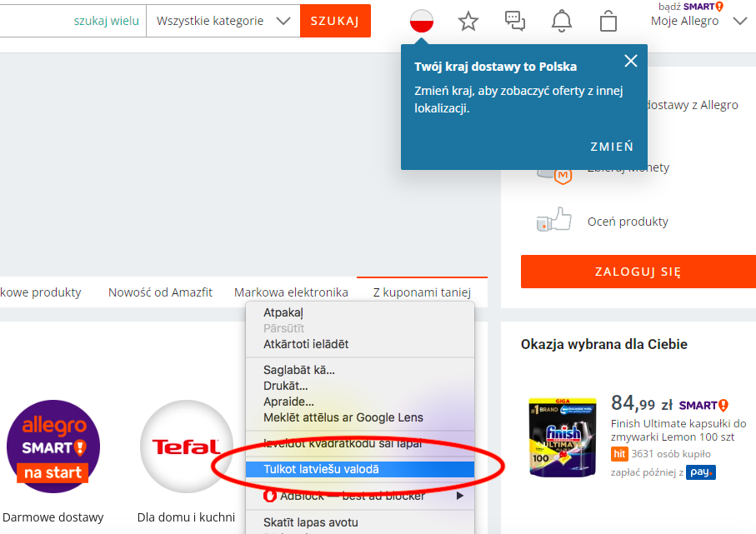Click the 84,99 zł price
The height and width of the screenshot is (534, 756).
(x=642, y=403)
